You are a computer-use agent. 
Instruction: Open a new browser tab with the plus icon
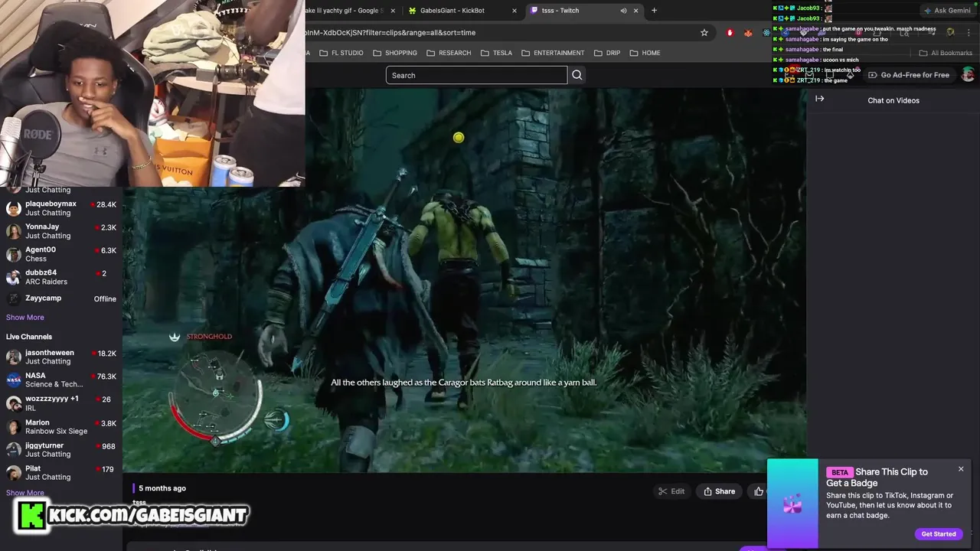[x=654, y=11]
